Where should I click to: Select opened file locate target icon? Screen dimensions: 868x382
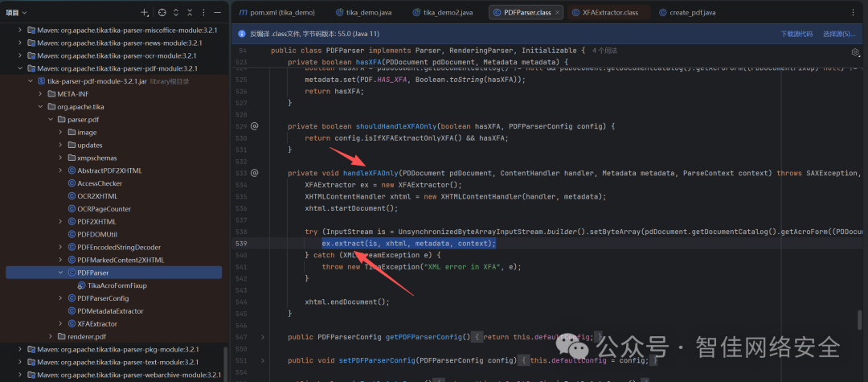point(162,12)
